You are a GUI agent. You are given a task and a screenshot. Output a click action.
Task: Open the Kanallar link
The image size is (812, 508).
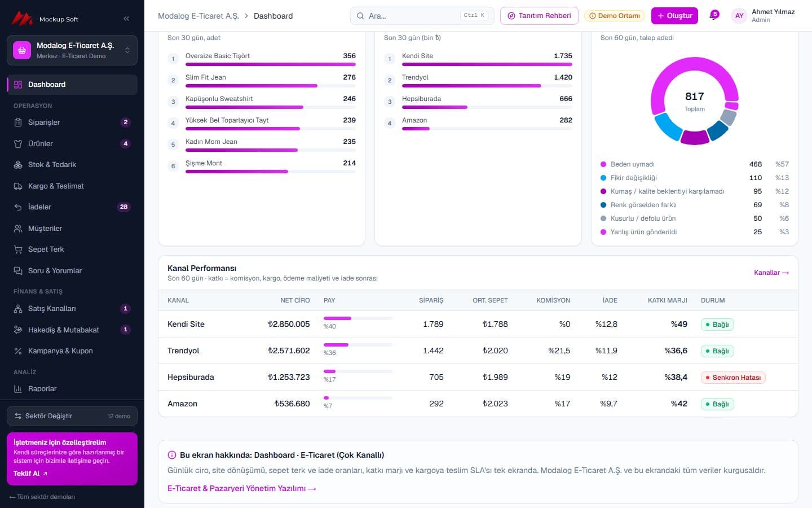(x=771, y=273)
